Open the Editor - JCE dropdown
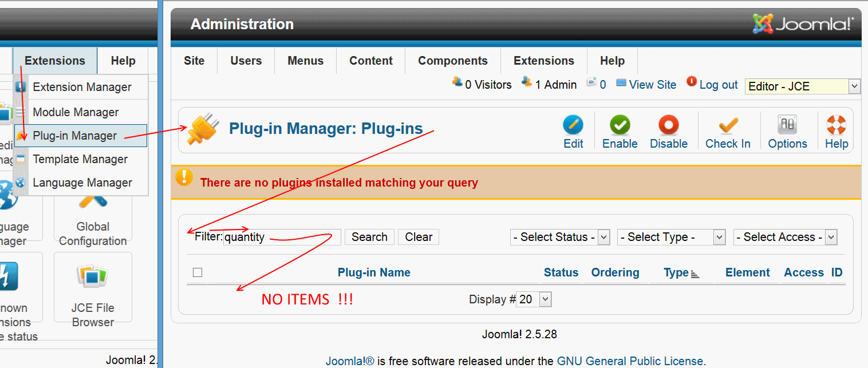The height and width of the screenshot is (368, 868). (x=803, y=86)
